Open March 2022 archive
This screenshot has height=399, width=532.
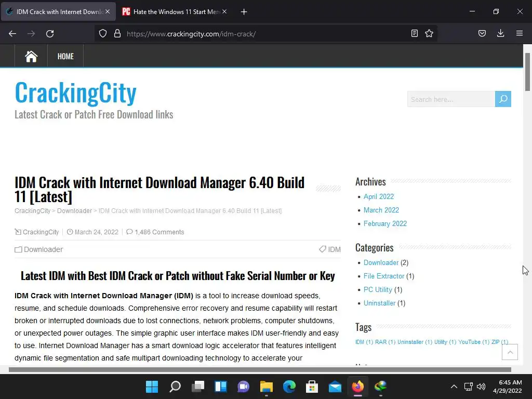(381, 210)
